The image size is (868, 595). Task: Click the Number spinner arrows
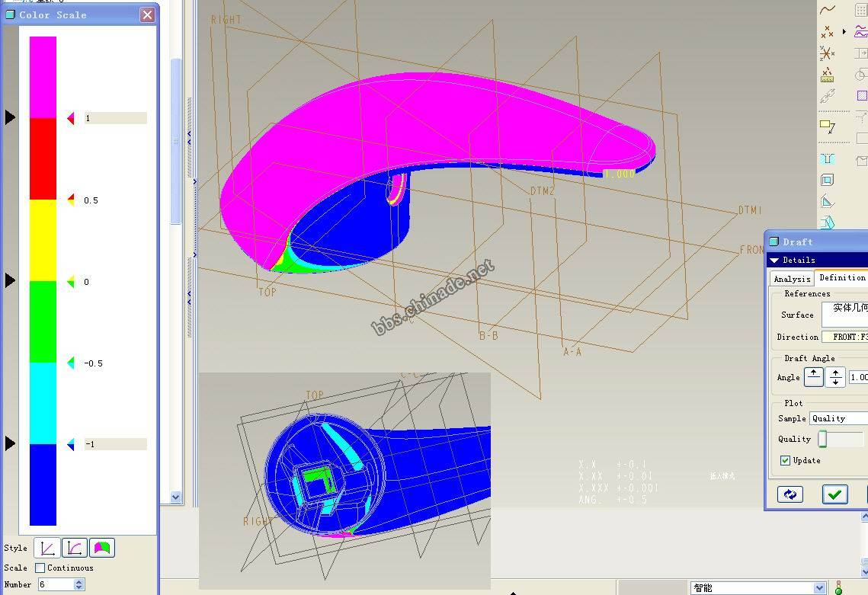(x=79, y=584)
